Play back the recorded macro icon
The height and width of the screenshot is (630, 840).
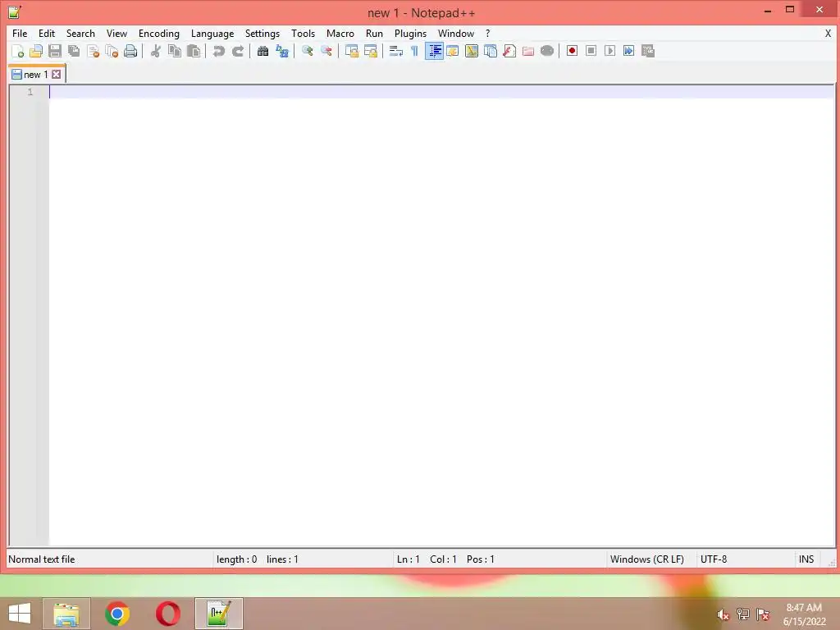pyautogui.click(x=609, y=51)
